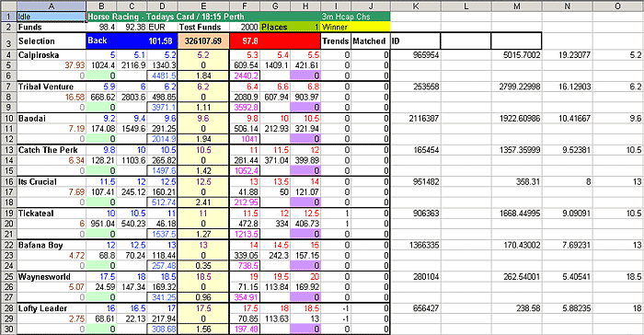Select the 37.93 brown value
The width and height of the screenshot is (644, 335).
coord(52,65)
